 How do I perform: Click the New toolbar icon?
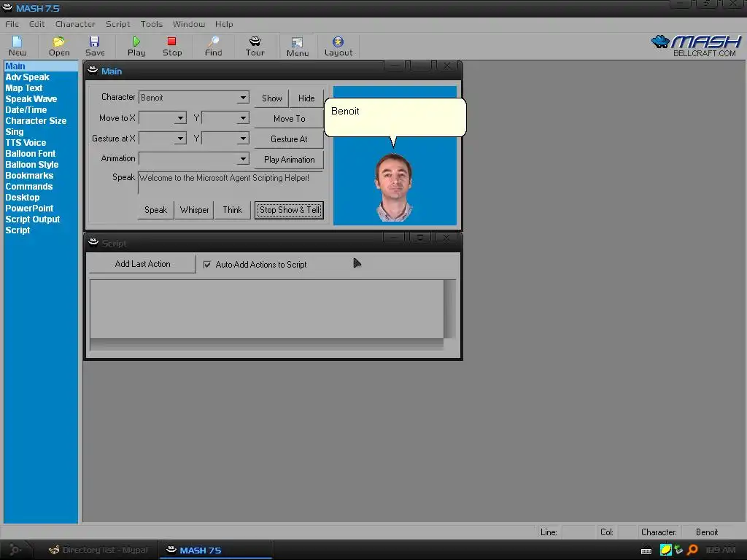[18, 46]
